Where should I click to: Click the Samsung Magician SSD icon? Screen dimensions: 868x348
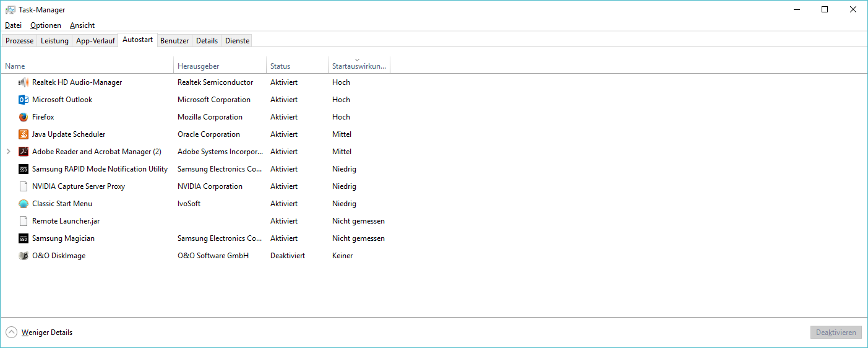tap(24, 238)
